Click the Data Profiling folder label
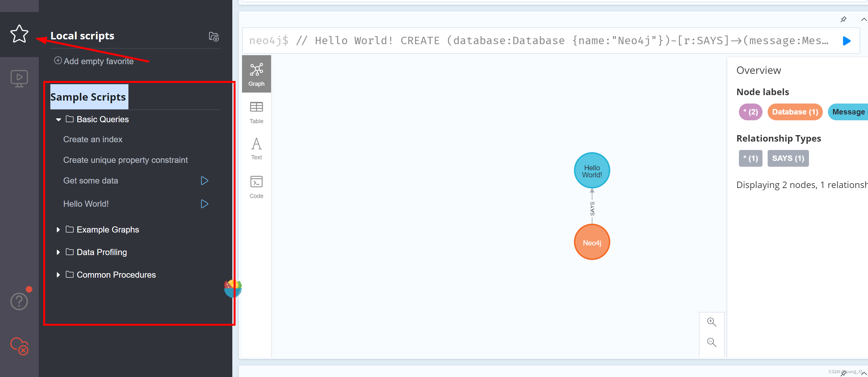The width and height of the screenshot is (868, 377). (x=102, y=252)
